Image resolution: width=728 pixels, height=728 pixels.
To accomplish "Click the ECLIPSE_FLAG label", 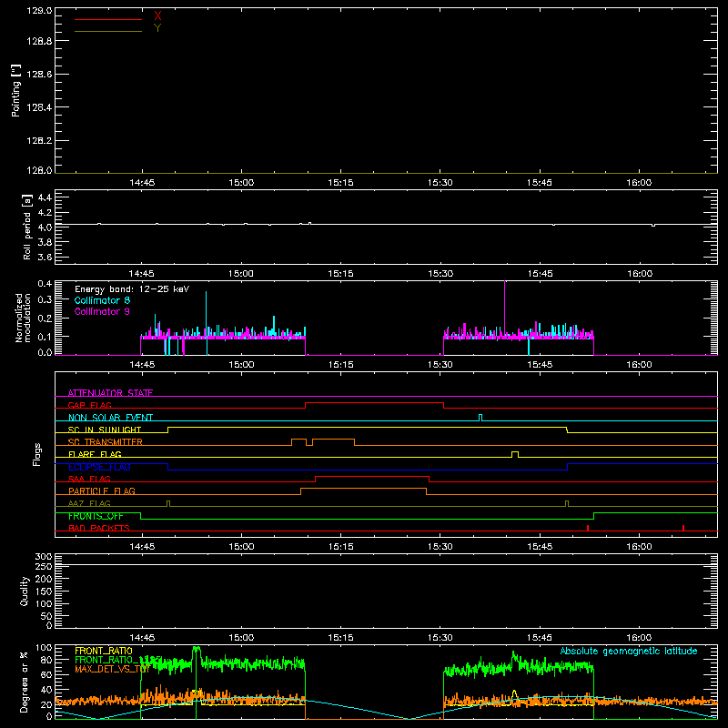I will click(99, 467).
